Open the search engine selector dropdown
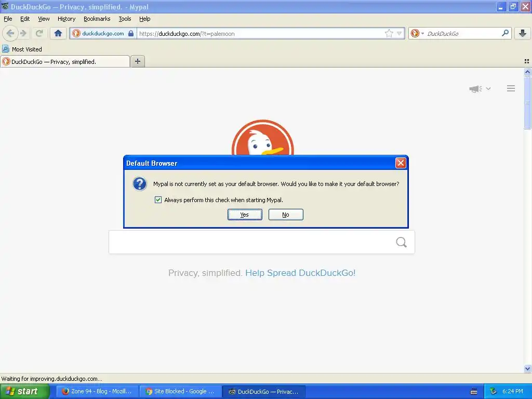 417,33
